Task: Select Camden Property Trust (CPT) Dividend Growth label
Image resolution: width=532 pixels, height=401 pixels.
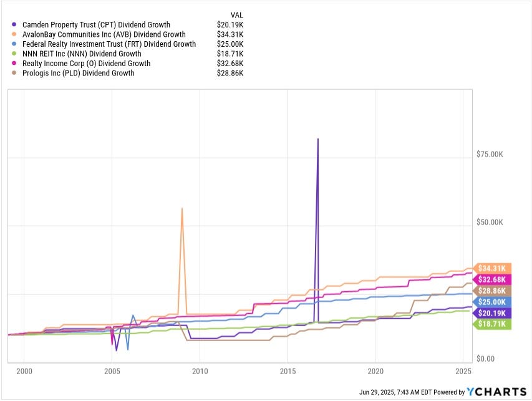Action: point(96,25)
